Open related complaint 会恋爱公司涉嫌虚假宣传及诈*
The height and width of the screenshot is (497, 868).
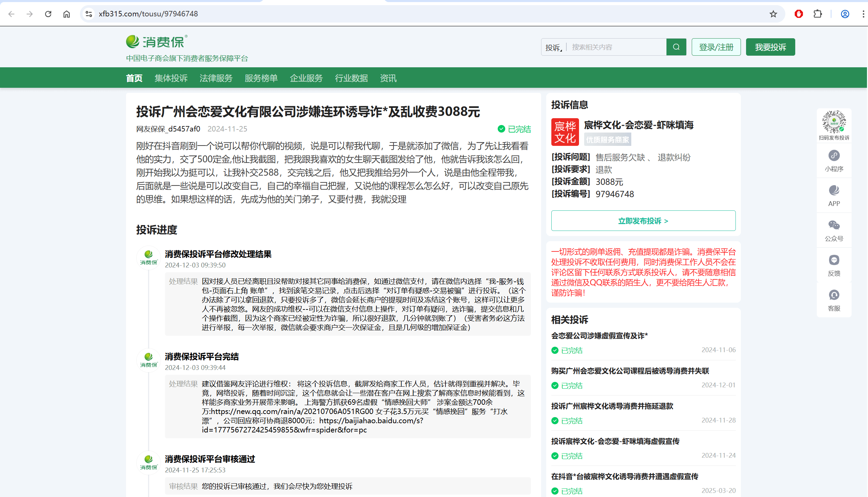(600, 336)
